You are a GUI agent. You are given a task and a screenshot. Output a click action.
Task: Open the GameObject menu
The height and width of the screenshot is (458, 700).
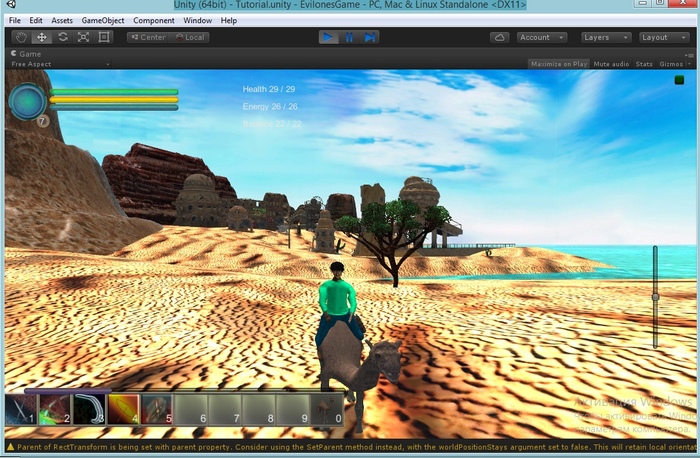pyautogui.click(x=103, y=20)
